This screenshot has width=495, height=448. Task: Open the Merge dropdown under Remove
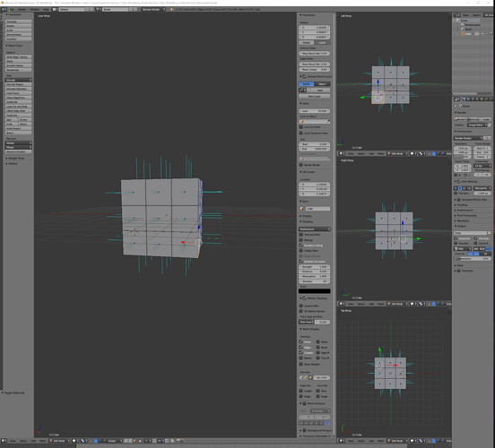point(18,147)
